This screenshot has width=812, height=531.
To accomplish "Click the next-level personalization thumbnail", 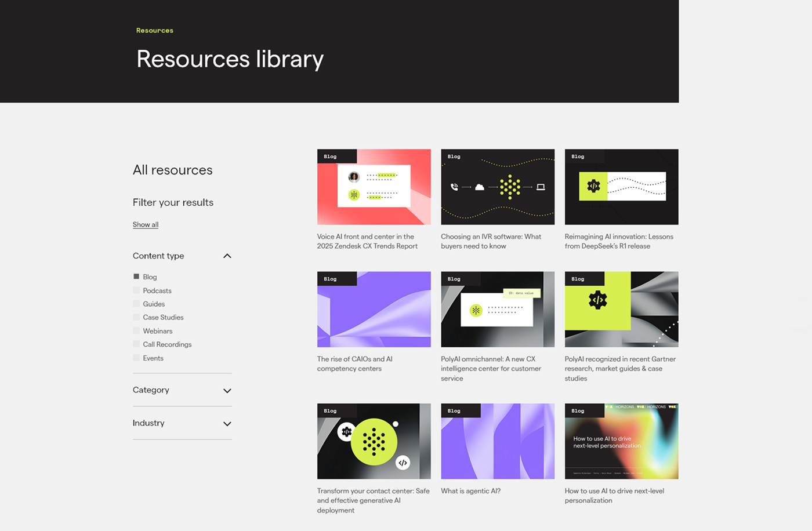I will (x=622, y=441).
